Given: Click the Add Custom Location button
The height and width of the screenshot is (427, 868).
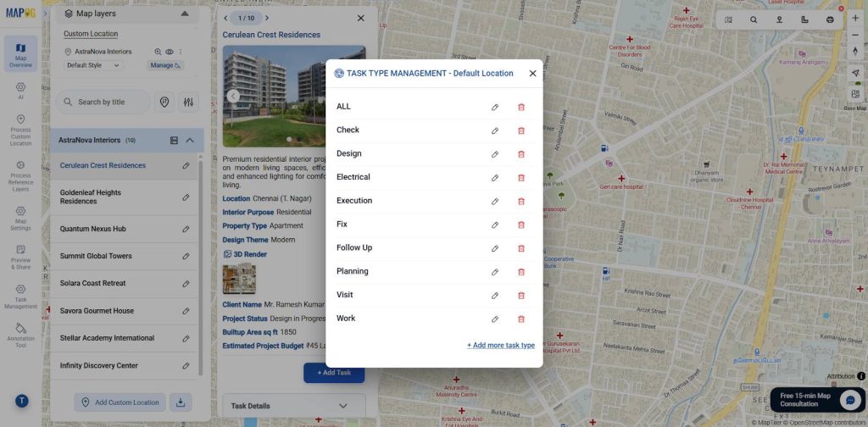Looking at the screenshot, I should [x=120, y=402].
